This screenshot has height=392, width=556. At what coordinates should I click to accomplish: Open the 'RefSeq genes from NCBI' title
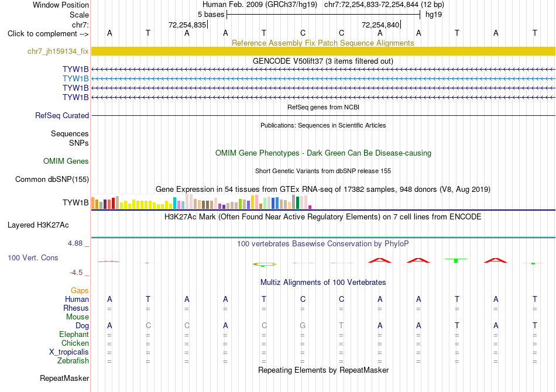pos(323,107)
